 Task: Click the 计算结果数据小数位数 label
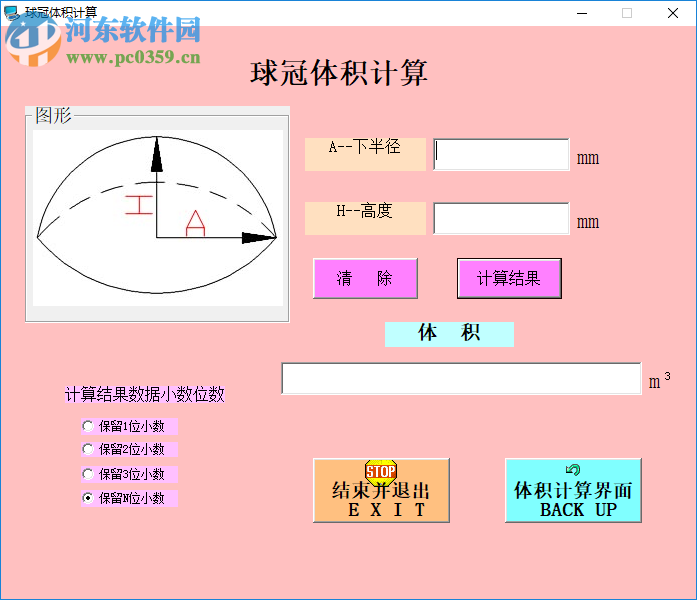[x=145, y=394]
